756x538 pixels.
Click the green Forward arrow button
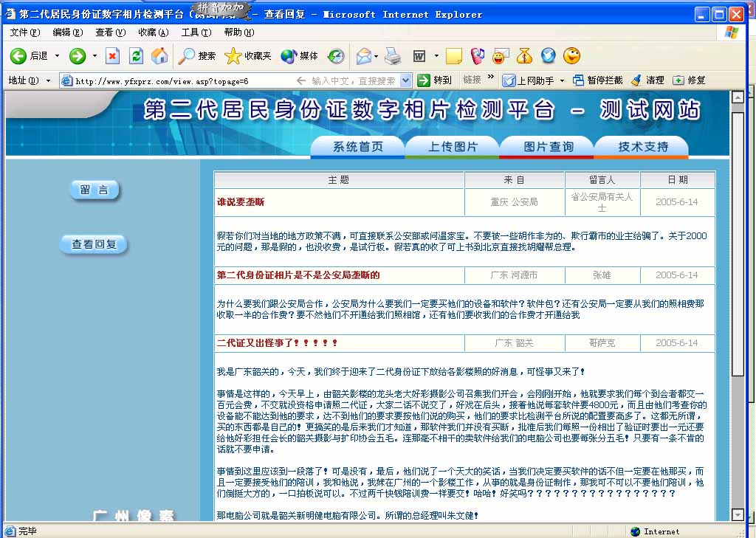coord(77,56)
